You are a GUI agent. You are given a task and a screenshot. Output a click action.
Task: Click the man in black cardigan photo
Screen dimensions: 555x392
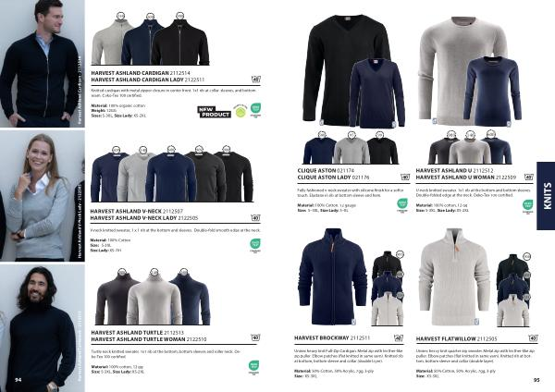coord(43,63)
